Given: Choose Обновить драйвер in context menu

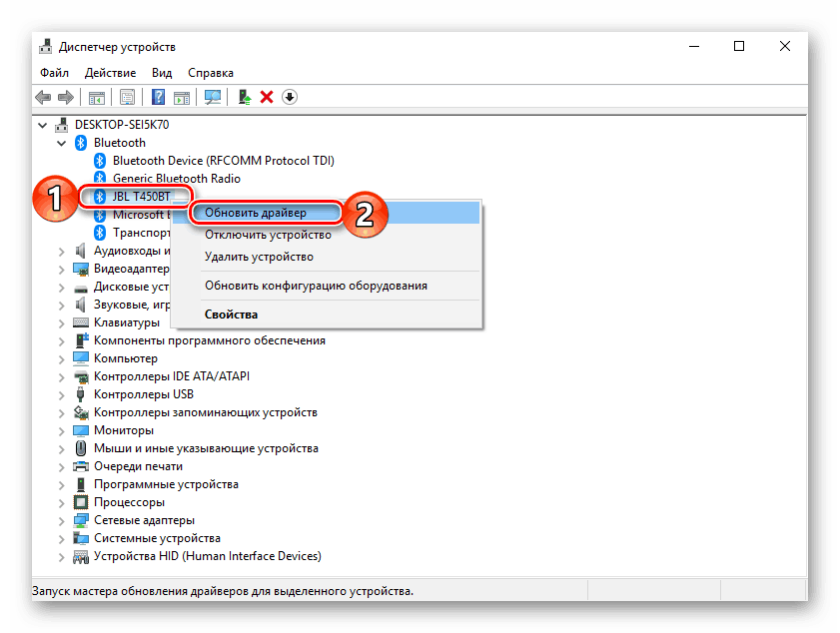Looking at the screenshot, I should (327, 213).
